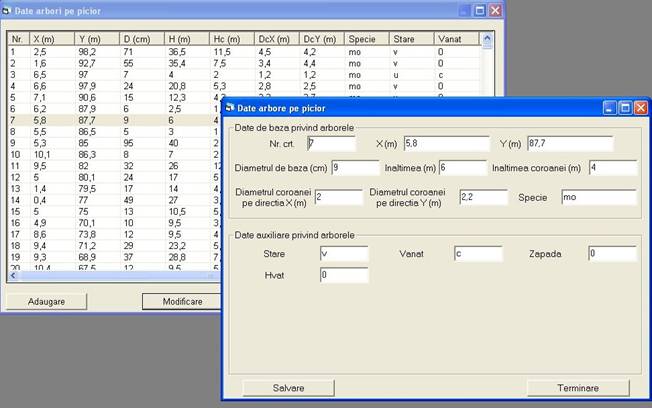Click cell 28,8 in row 19

177,257
